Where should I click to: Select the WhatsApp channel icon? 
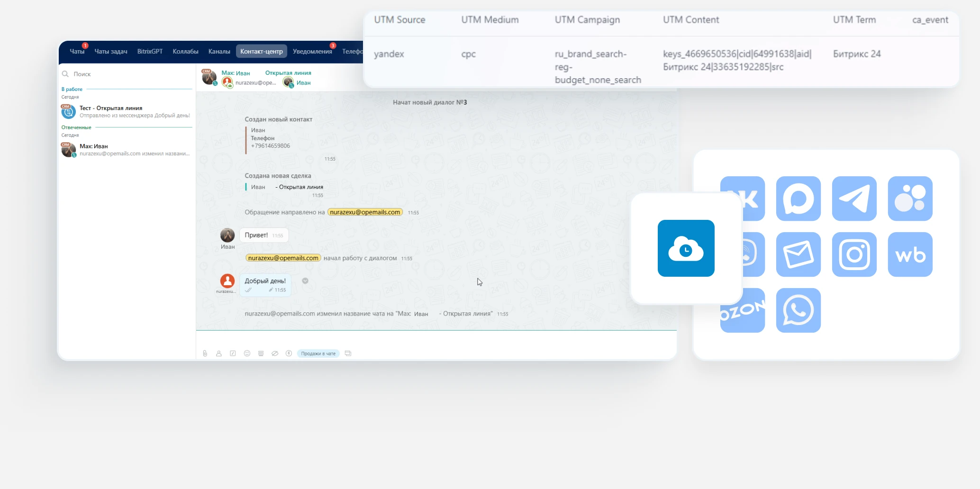[798, 310]
